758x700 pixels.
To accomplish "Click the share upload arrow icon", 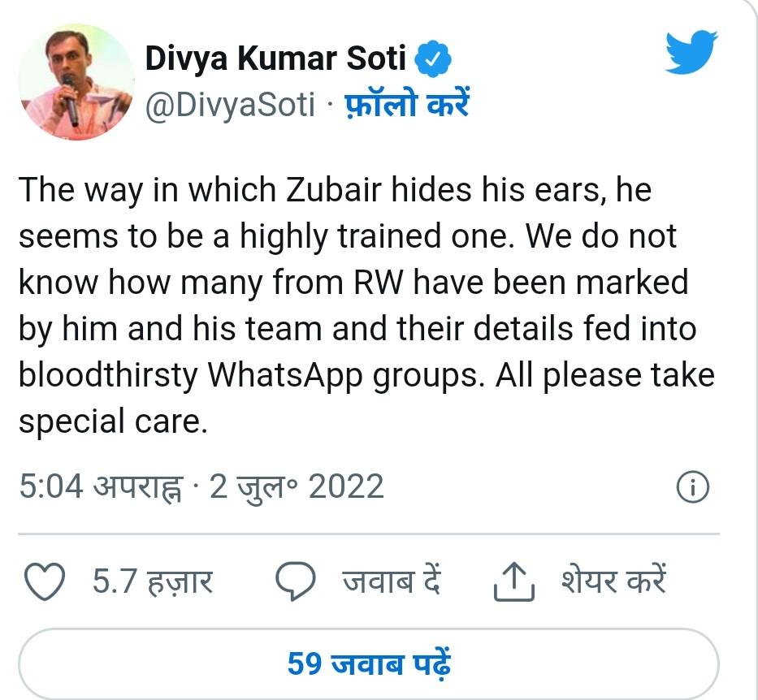I will tap(514, 581).
